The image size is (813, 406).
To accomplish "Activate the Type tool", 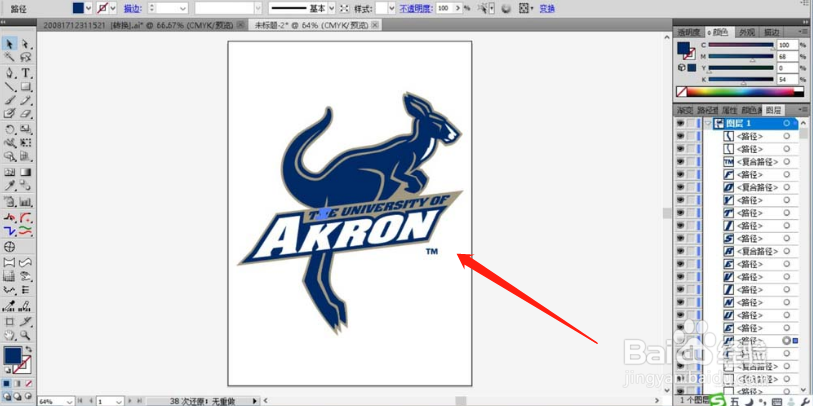I will pos(25,73).
